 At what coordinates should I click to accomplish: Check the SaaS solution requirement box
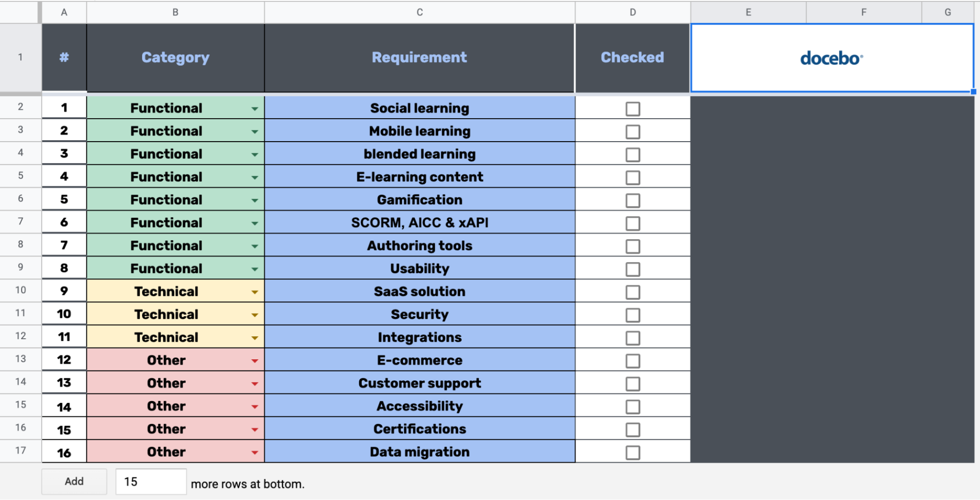coord(632,292)
